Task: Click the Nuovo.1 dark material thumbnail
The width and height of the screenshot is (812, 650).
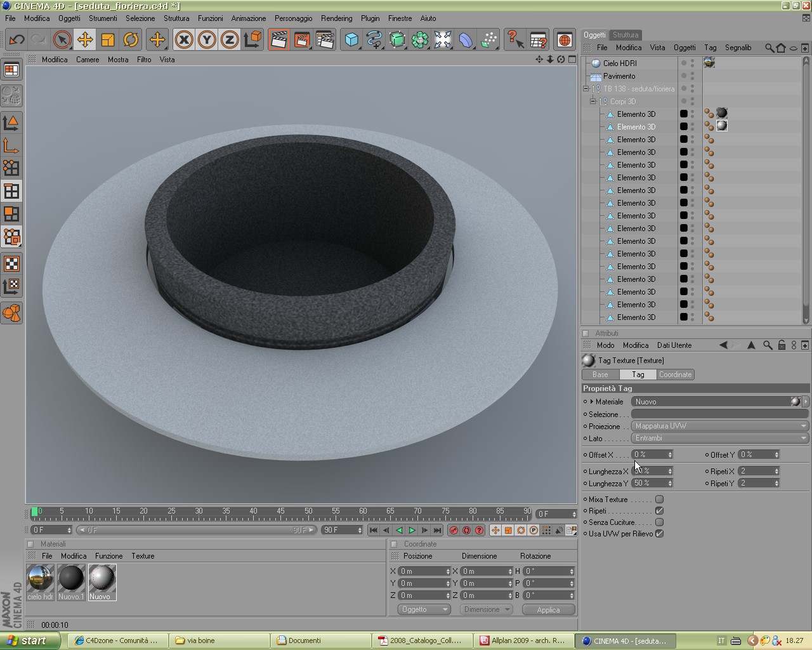Action: click(x=71, y=578)
